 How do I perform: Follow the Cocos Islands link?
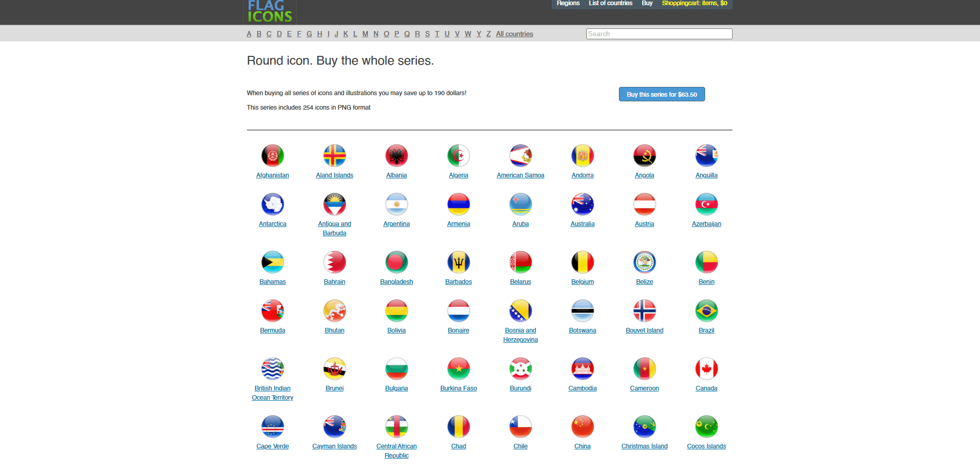[707, 446]
